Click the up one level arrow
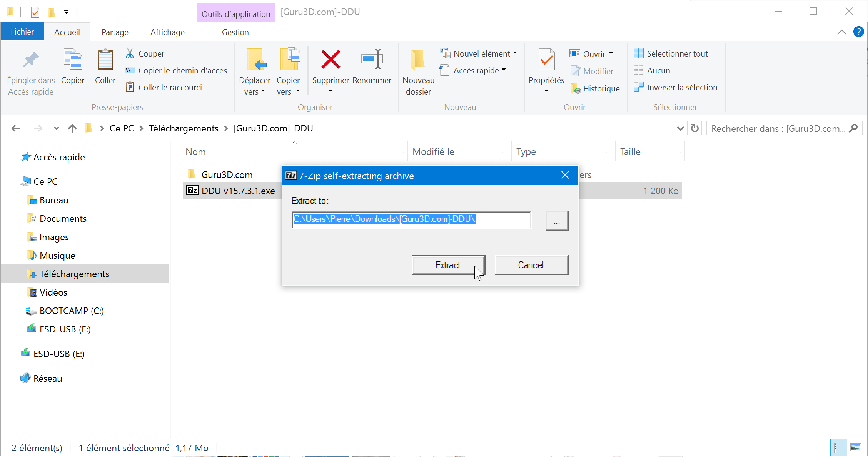The width and height of the screenshot is (868, 457). 72,128
